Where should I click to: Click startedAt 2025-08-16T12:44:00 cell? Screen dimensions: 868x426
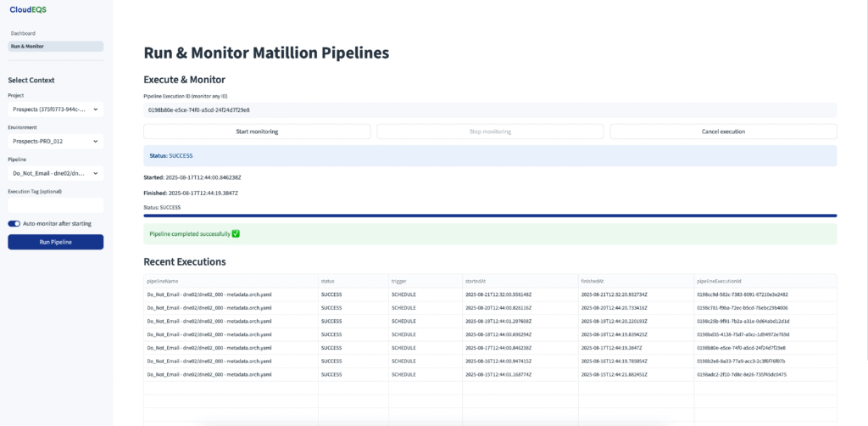520,362
